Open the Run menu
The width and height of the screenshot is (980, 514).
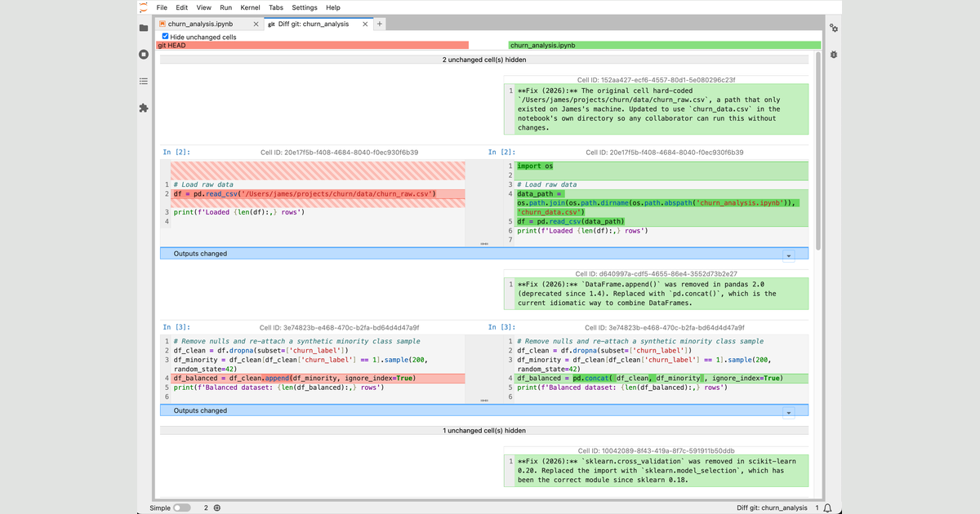tap(225, 7)
